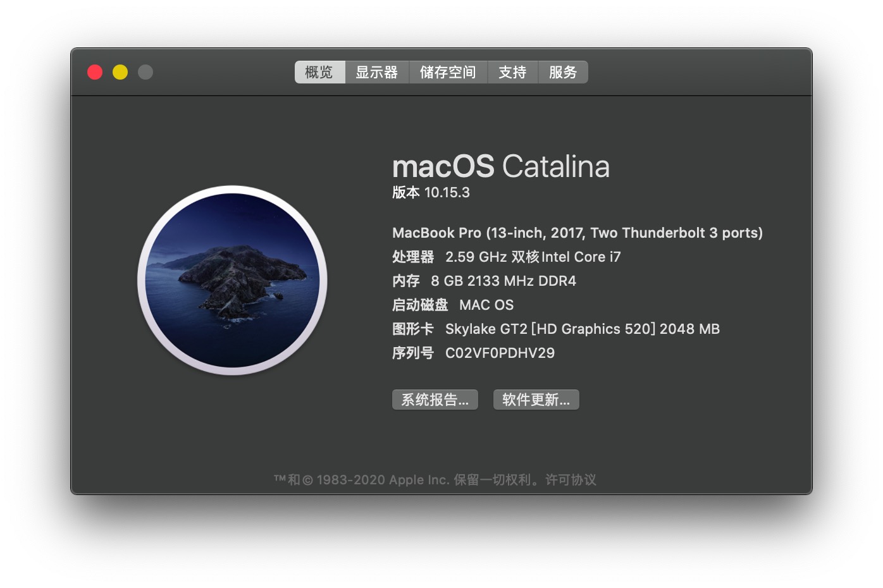Image resolution: width=883 pixels, height=588 pixels.
Task: Click the 8 GB 2133 MHz DDR4 memory text
Action: (x=503, y=281)
